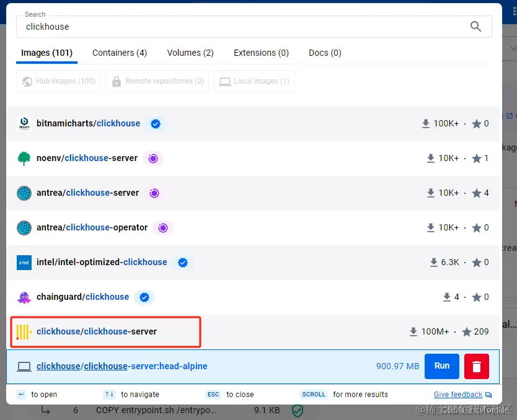Open the bitnamicharts/clickhouse result
This screenshot has width=517, height=420.
(x=253, y=123)
